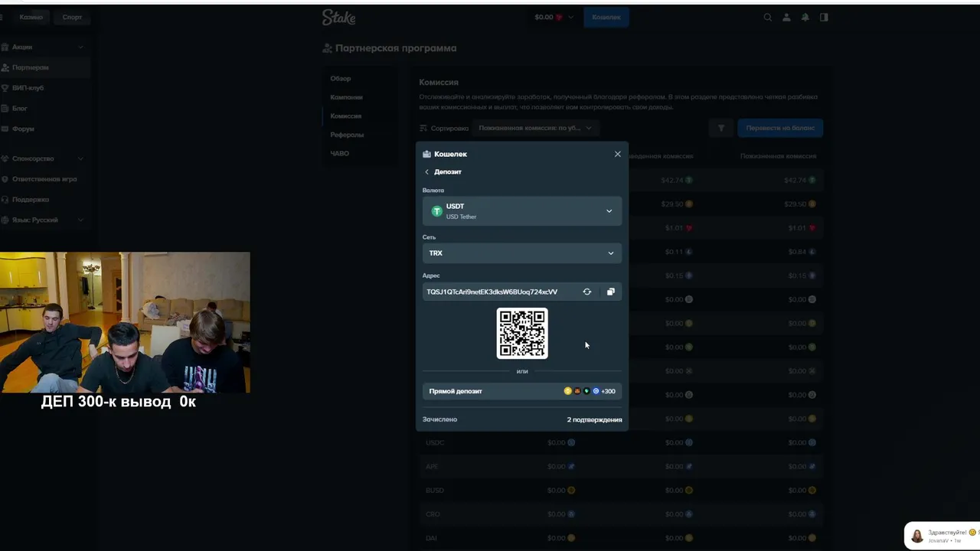980x551 pixels.
Task: Copy the deposit address
Action: [611, 292]
